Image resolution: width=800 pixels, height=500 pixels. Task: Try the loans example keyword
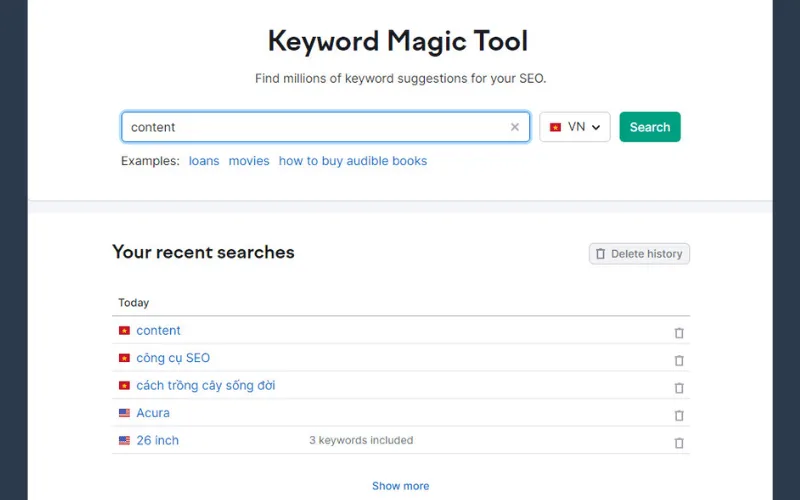tap(204, 161)
